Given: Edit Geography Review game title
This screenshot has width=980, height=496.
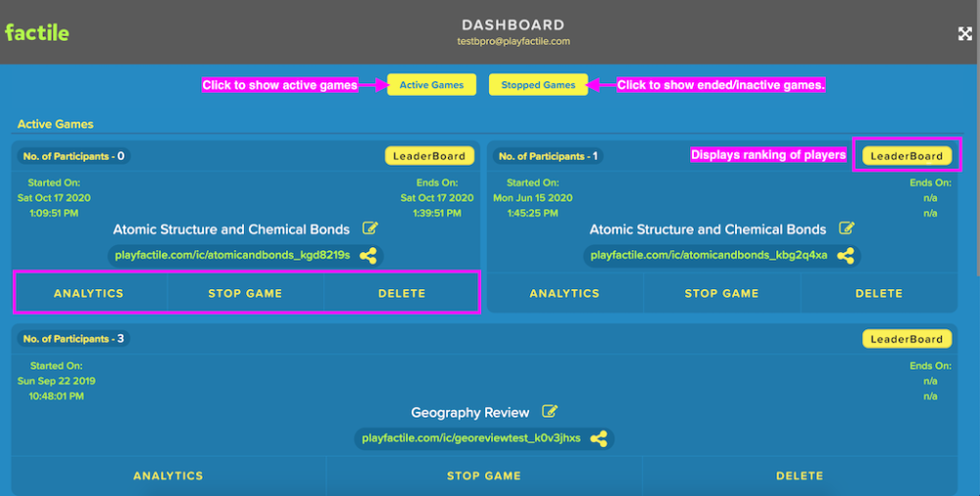Looking at the screenshot, I should 551,412.
